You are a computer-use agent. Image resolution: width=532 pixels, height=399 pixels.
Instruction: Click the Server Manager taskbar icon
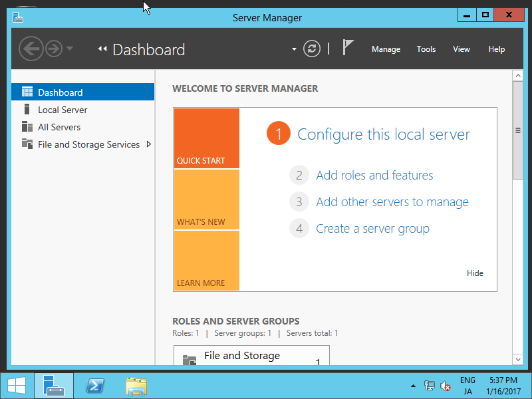[54, 386]
